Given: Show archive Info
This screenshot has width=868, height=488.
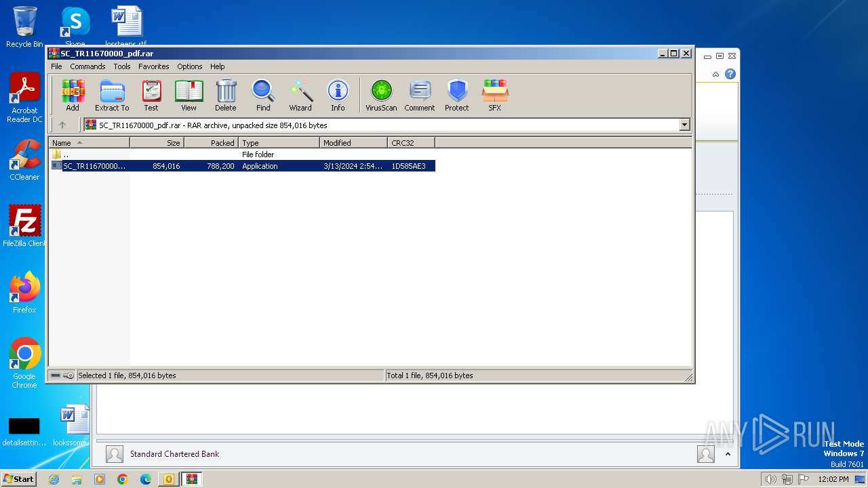Looking at the screenshot, I should (x=338, y=96).
